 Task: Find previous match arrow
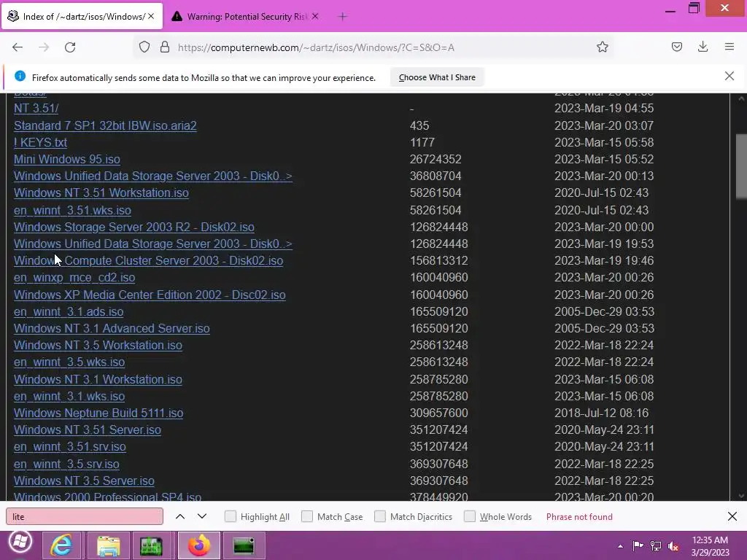click(180, 517)
